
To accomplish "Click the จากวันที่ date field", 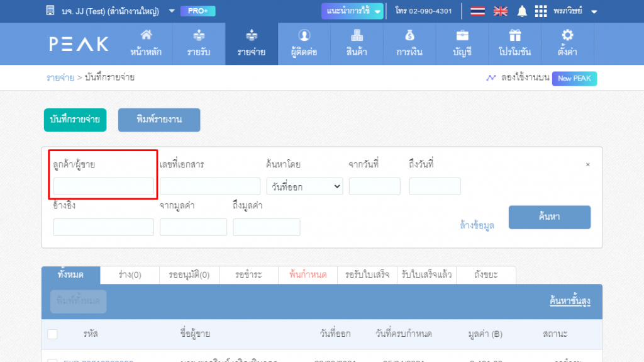I will point(375,186).
